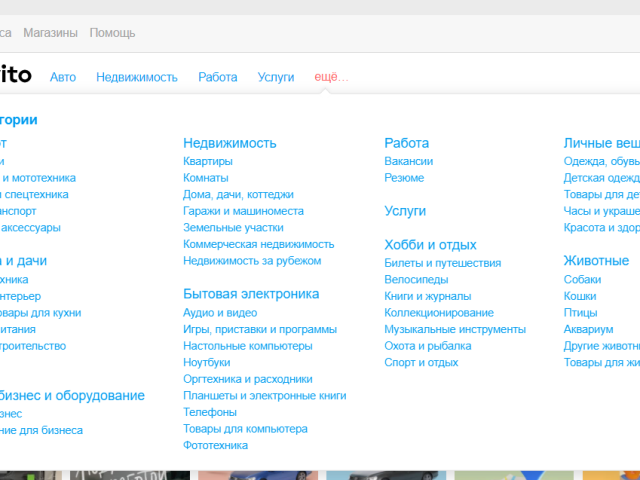
Task: Open the 'Бытовая электроника' section heading
Action: [251, 294]
